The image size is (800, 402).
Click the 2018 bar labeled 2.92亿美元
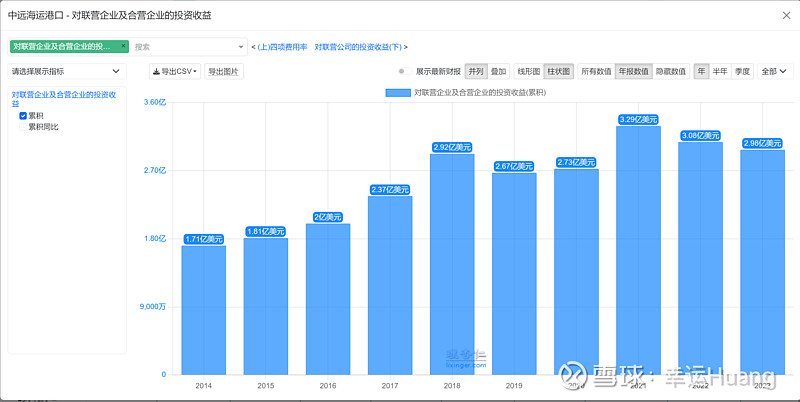point(452,264)
